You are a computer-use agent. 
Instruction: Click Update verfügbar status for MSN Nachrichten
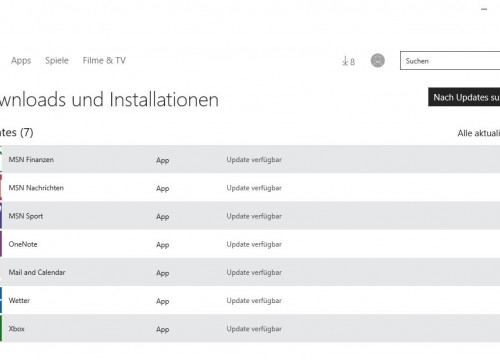click(x=254, y=188)
